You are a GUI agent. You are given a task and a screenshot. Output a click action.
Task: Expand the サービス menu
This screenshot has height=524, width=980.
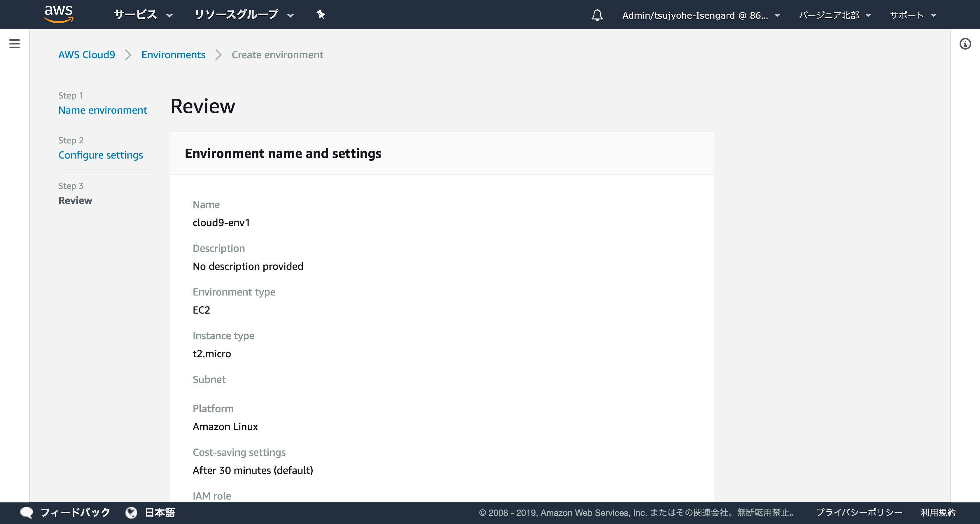point(143,15)
